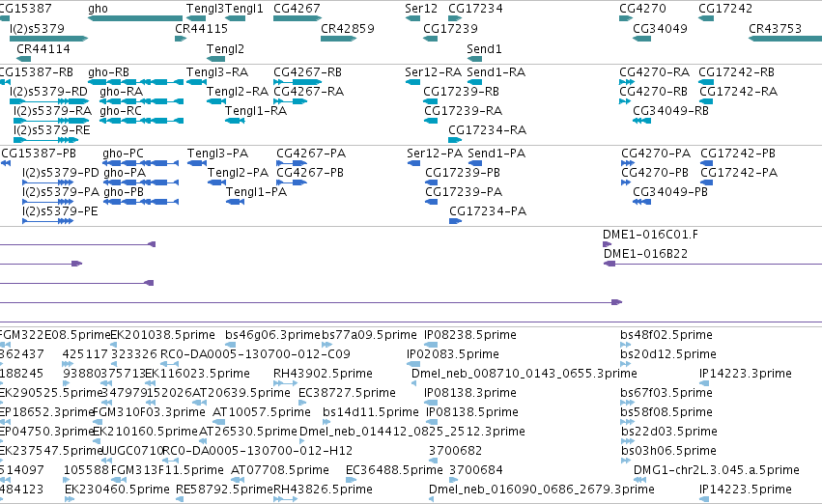Click the Send1-RA transcript label
This screenshot has width=822, height=504.
point(496,71)
